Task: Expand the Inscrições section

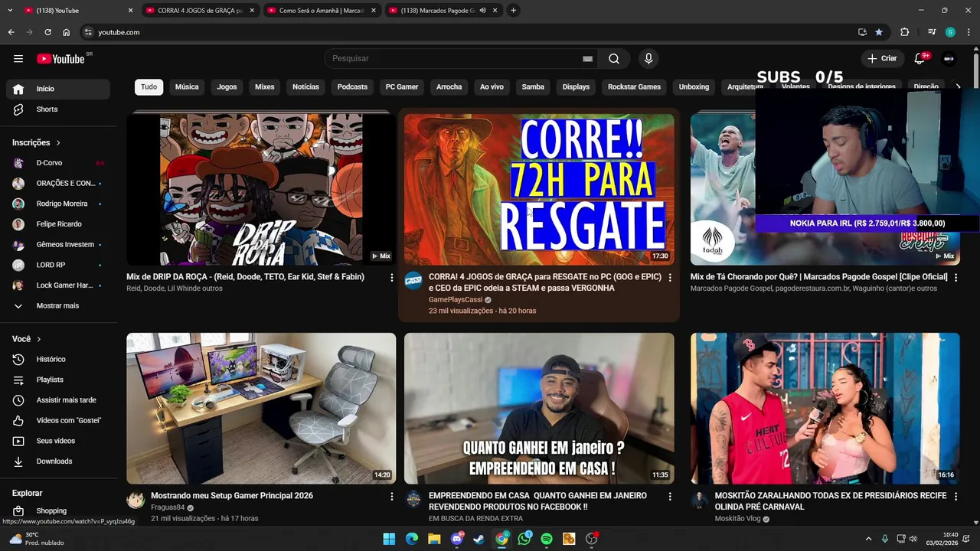Action: (37, 143)
